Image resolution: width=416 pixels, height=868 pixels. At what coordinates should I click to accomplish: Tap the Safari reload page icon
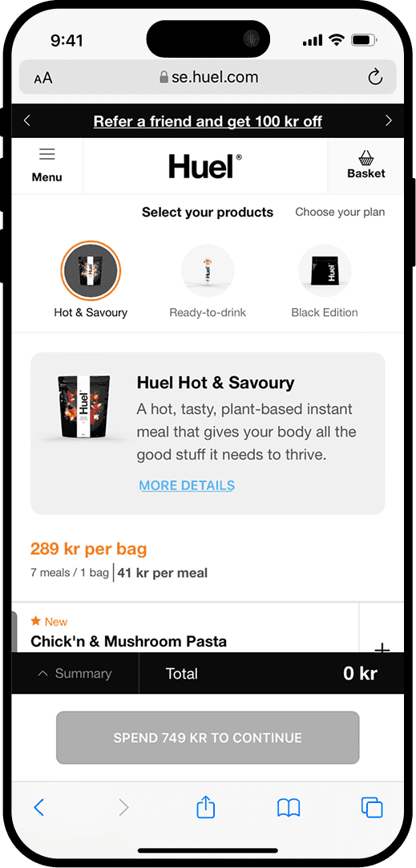point(375,78)
